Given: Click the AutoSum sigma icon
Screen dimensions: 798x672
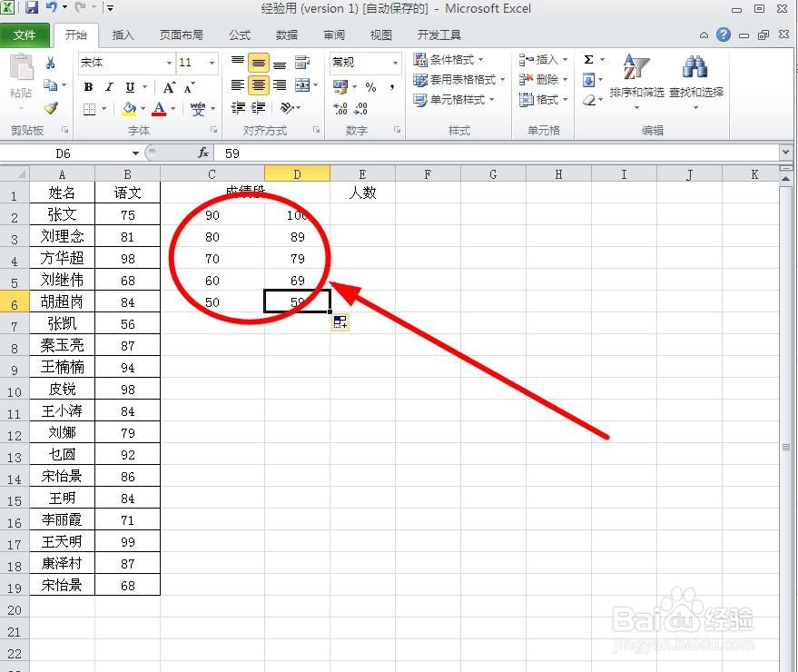Looking at the screenshot, I should tap(589, 60).
